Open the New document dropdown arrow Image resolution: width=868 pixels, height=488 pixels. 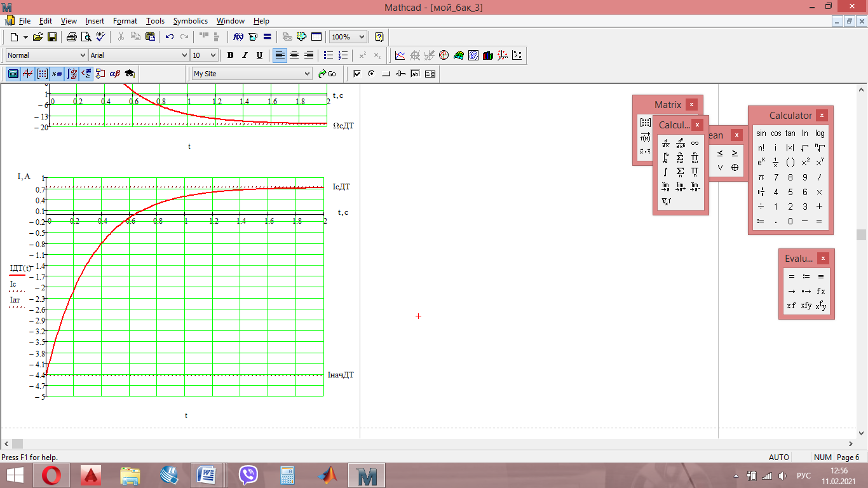(x=26, y=37)
